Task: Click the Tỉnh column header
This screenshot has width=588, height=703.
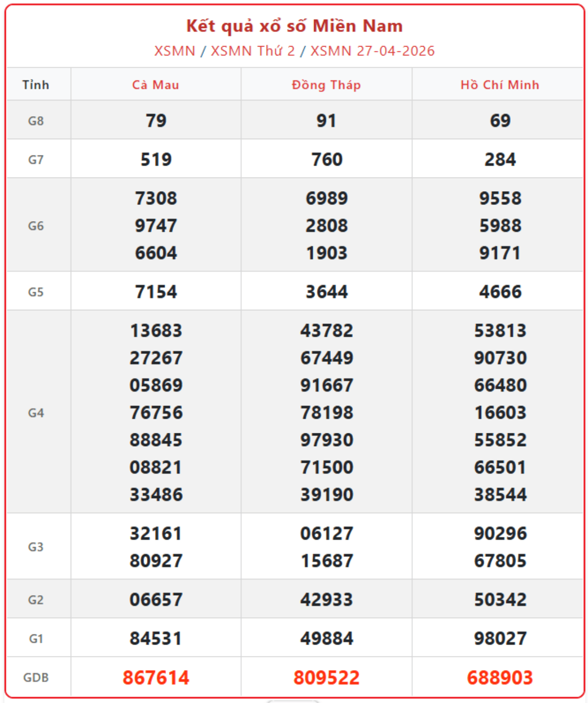Action: point(36,85)
